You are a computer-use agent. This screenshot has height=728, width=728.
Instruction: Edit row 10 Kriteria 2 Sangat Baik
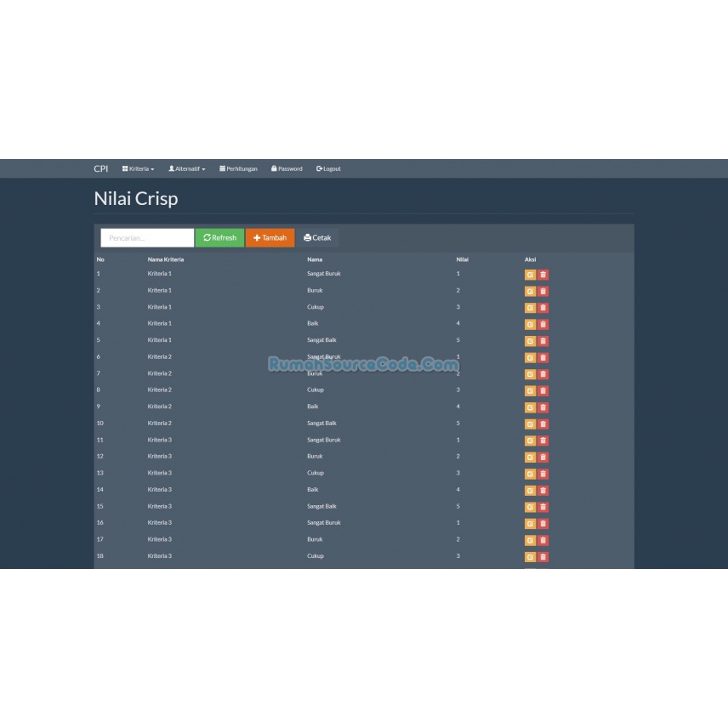(x=530, y=424)
